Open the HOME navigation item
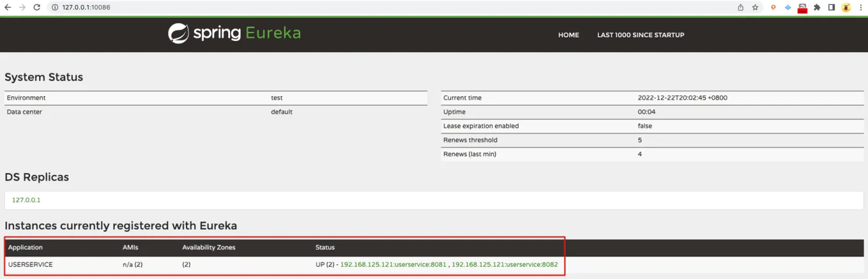This screenshot has height=279, width=868. (x=569, y=35)
